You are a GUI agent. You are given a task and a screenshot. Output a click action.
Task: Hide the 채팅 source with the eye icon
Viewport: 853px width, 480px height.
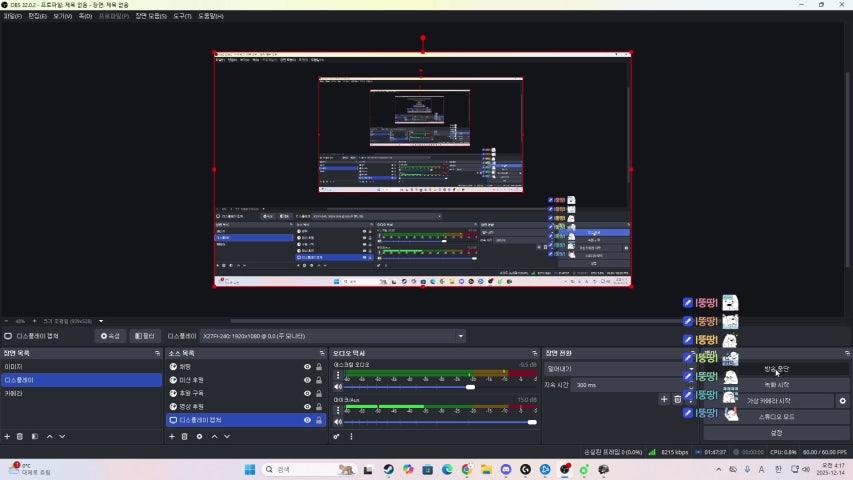pyautogui.click(x=307, y=367)
